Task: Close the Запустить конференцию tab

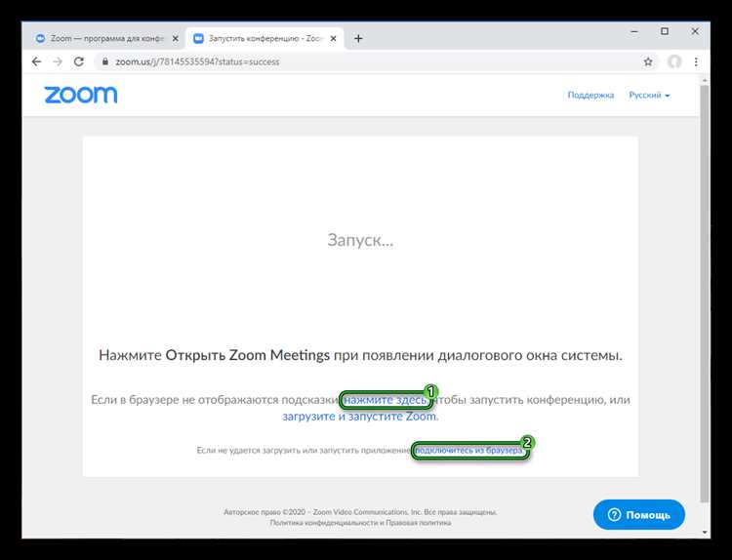Action: [x=333, y=39]
